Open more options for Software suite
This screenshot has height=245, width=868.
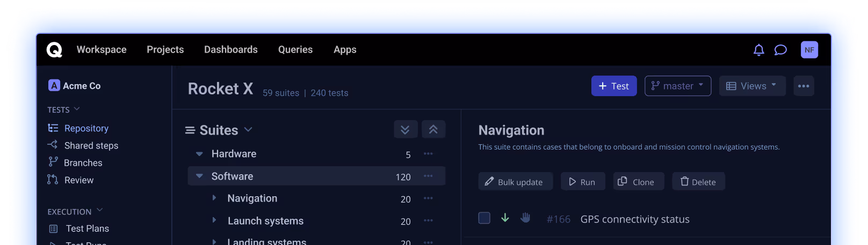[428, 176]
